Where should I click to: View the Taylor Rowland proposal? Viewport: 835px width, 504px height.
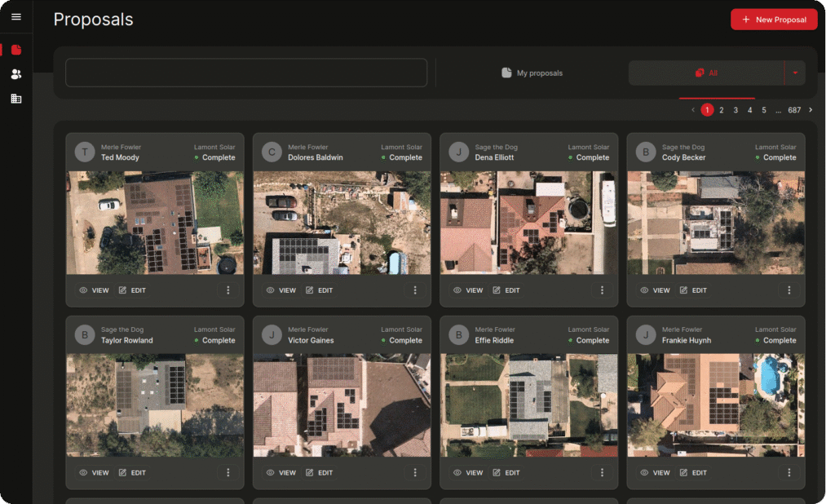[94, 472]
